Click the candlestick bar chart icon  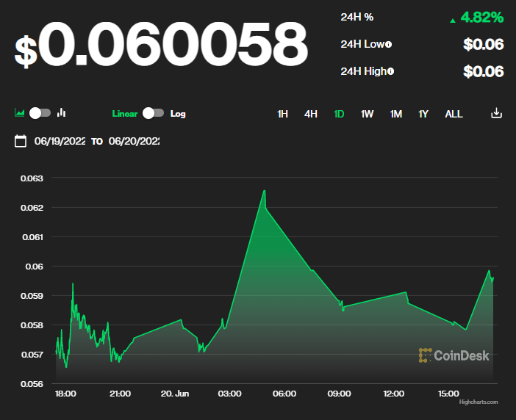pyautogui.click(x=62, y=113)
